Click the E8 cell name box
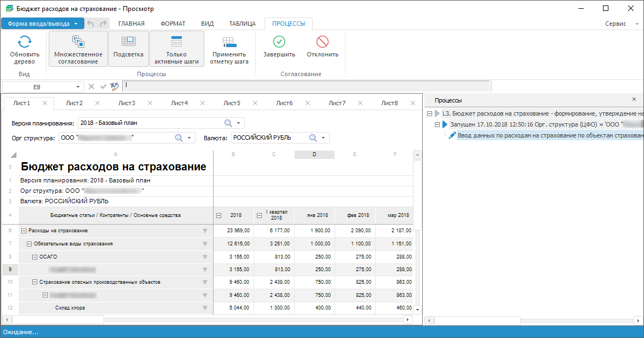This screenshot has width=644, height=338. 37,87
